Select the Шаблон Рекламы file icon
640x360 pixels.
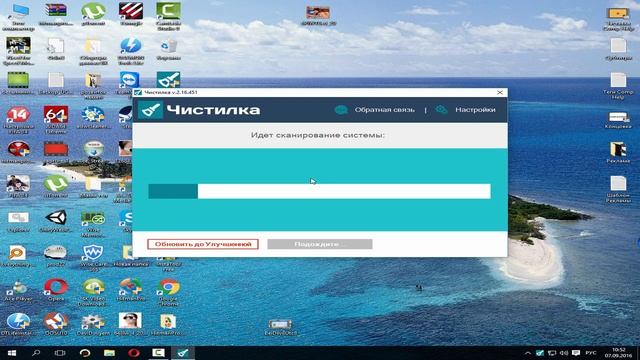[x=618, y=189]
